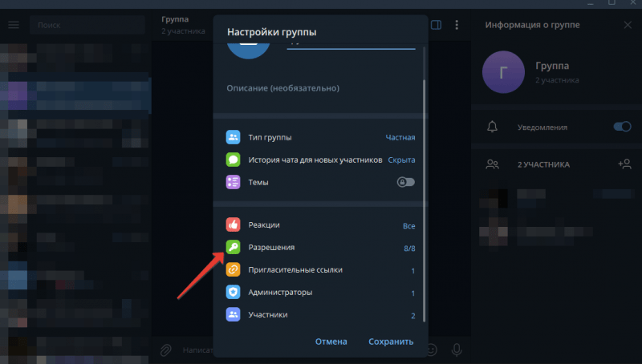The width and height of the screenshot is (642, 364).
Task: Change chat history setting Скрыта
Action: pos(401,160)
